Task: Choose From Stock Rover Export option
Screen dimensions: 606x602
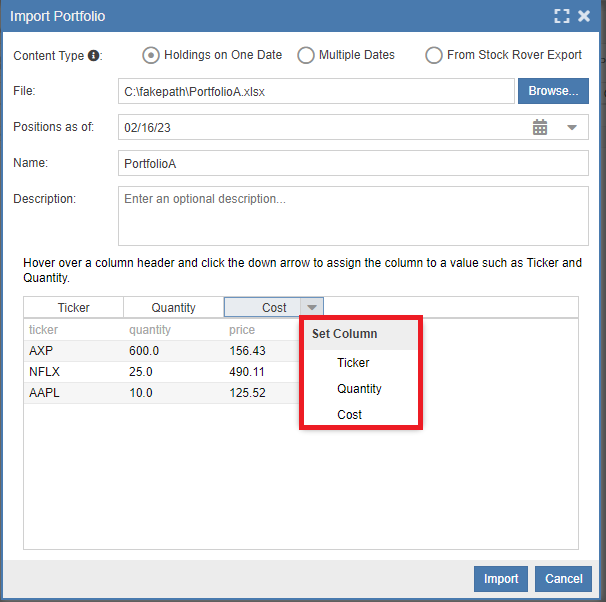Action: pos(434,55)
